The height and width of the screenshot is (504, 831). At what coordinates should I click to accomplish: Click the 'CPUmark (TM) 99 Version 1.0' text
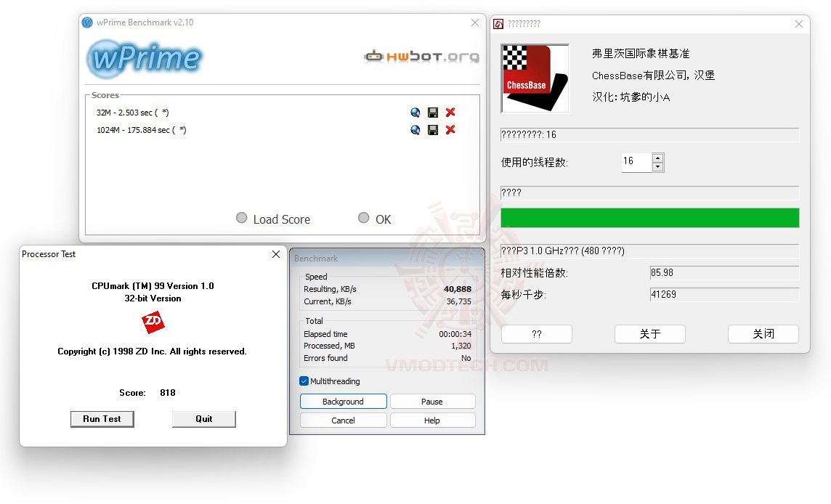coord(153,286)
